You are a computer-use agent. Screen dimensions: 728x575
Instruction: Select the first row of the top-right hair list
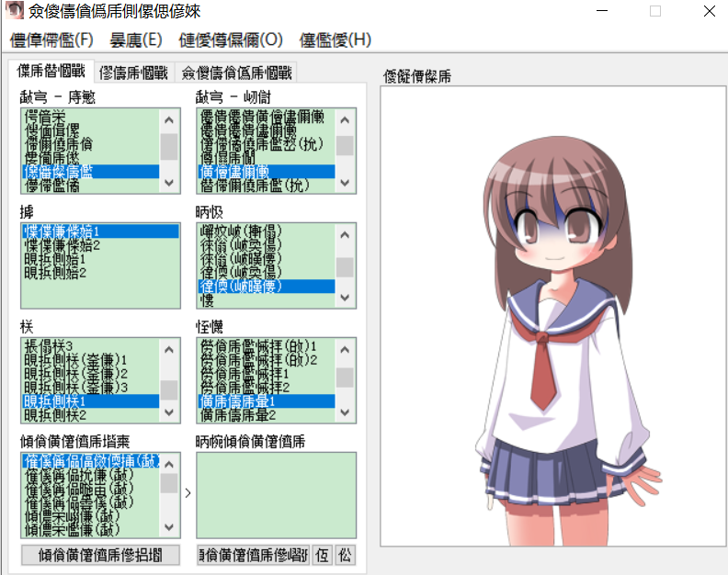pos(266,117)
